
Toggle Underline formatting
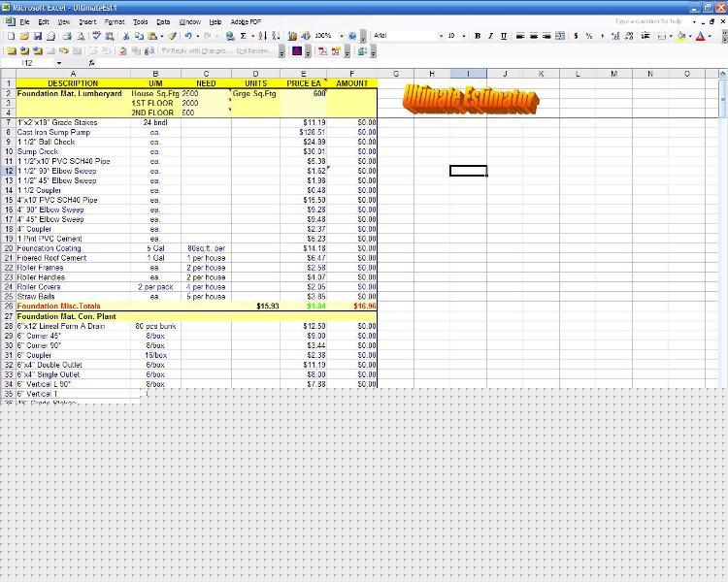(x=504, y=36)
